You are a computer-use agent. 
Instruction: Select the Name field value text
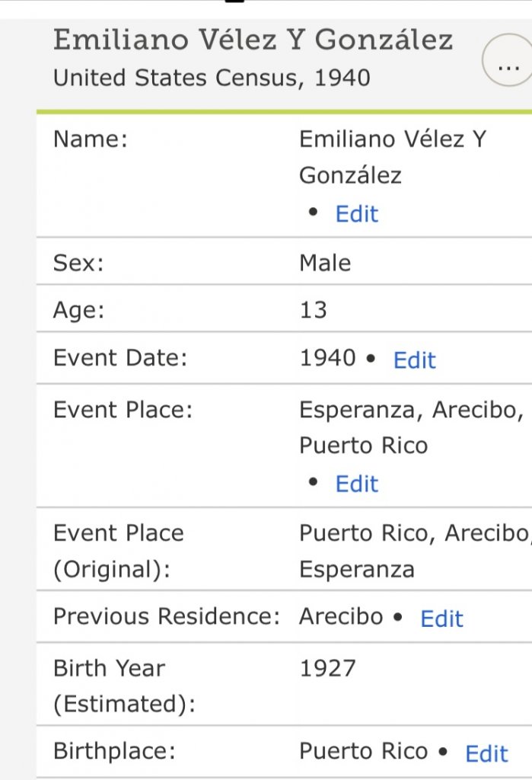(x=391, y=158)
